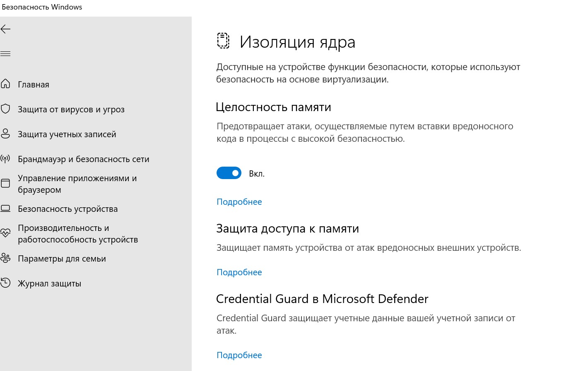Select Параметры для семьи menu item
588x371 pixels.
click(x=62, y=259)
